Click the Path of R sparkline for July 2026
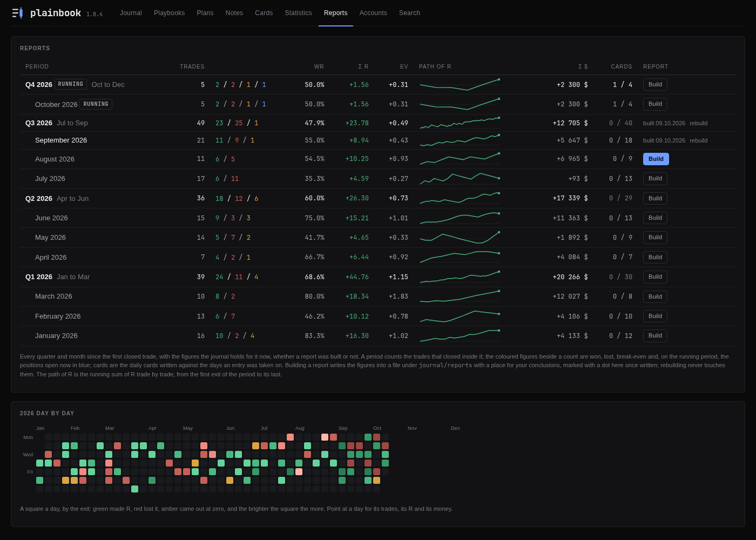 [460, 179]
